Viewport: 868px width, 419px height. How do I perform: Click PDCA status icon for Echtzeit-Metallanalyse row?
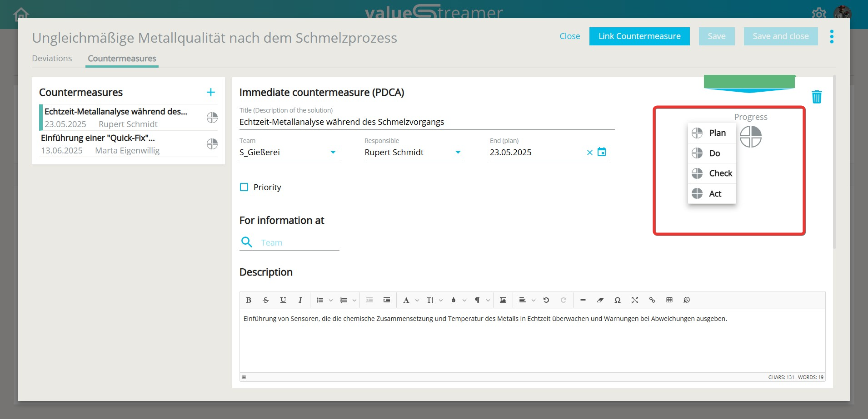tap(212, 118)
